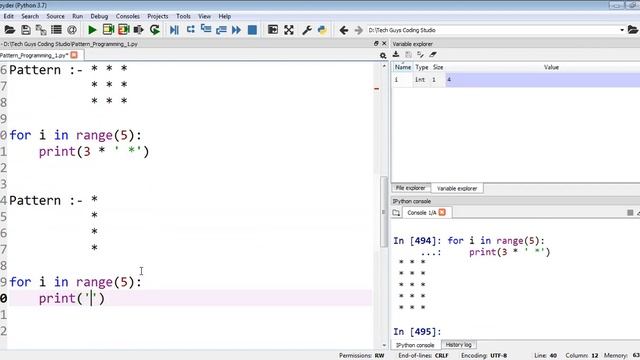
Task: Click the console tab browse icon
Action: point(396,213)
